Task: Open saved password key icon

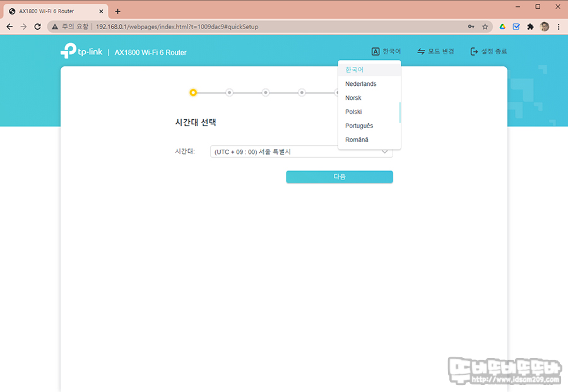Action: pos(471,27)
